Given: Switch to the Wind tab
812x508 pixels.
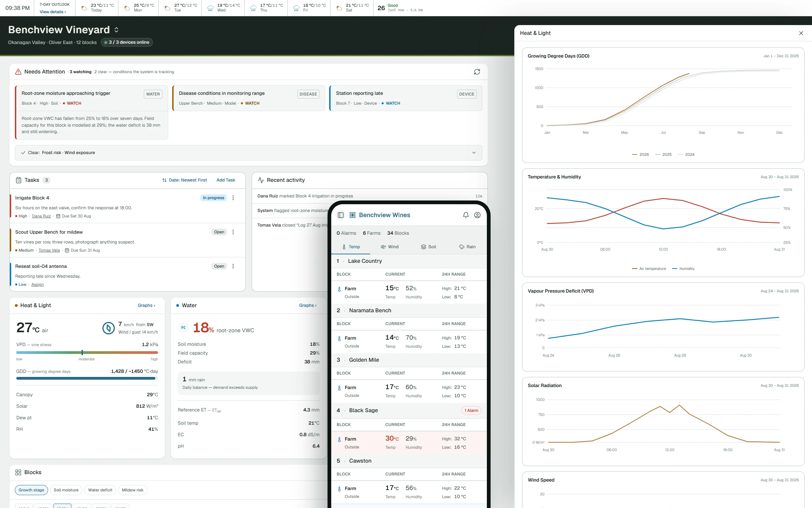Looking at the screenshot, I should tap(389, 247).
